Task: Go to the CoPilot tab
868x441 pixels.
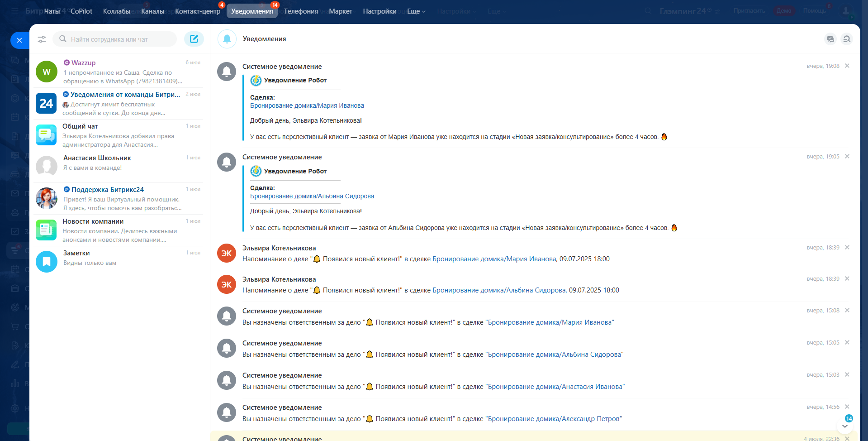Action: [81, 11]
